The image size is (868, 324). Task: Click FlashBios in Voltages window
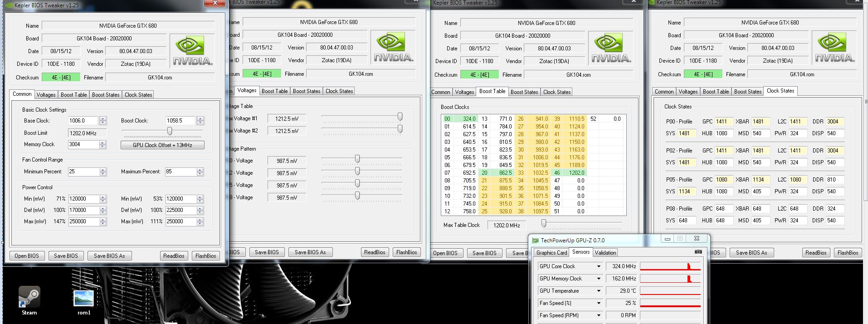pos(407,252)
